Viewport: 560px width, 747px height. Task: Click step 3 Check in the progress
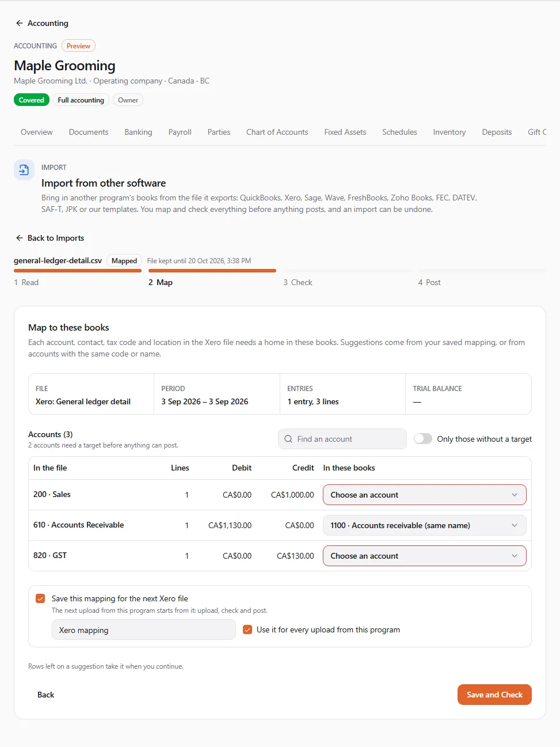point(298,282)
